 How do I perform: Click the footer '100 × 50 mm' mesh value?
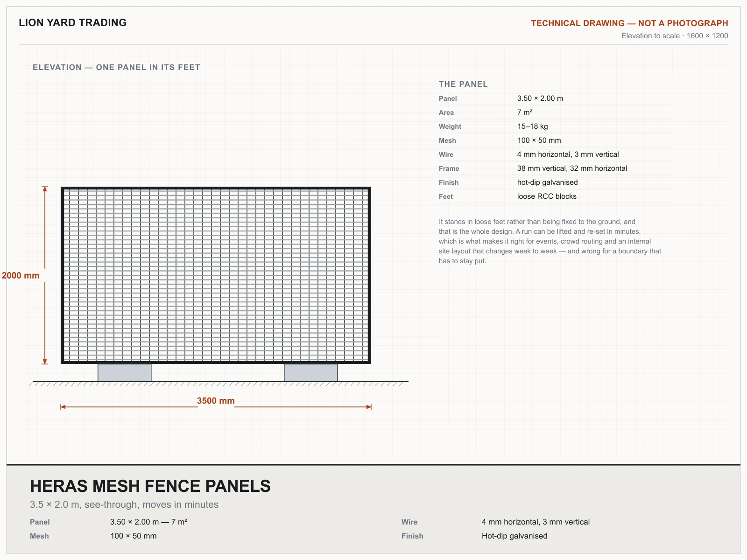134,536
